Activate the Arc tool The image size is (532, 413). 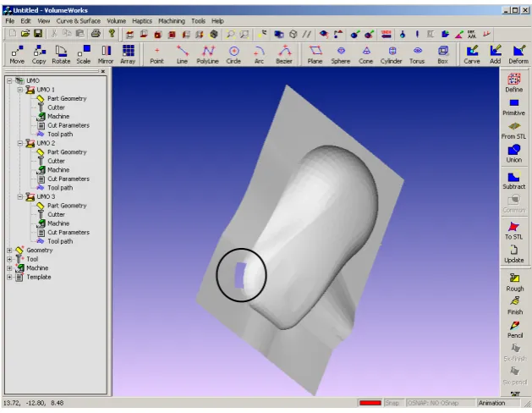(x=259, y=55)
